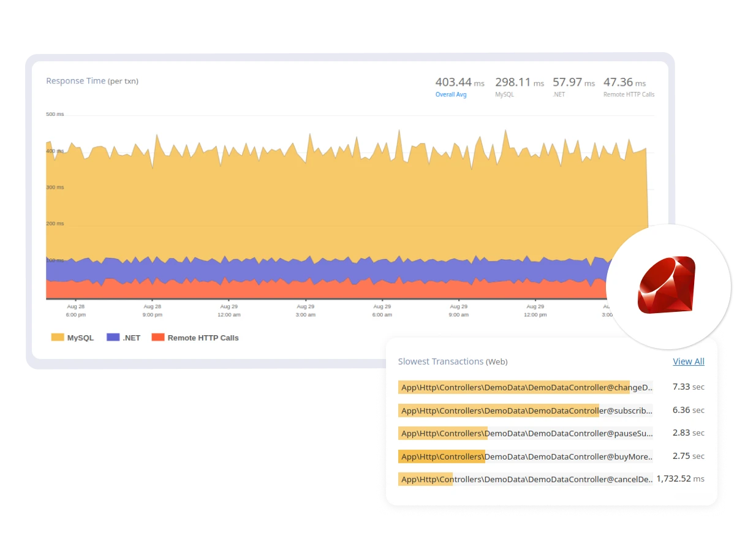Viewport: 756px width, 557px height.
Task: Select the DemoDataController@cancelDe.. transaction
Action: point(526,479)
